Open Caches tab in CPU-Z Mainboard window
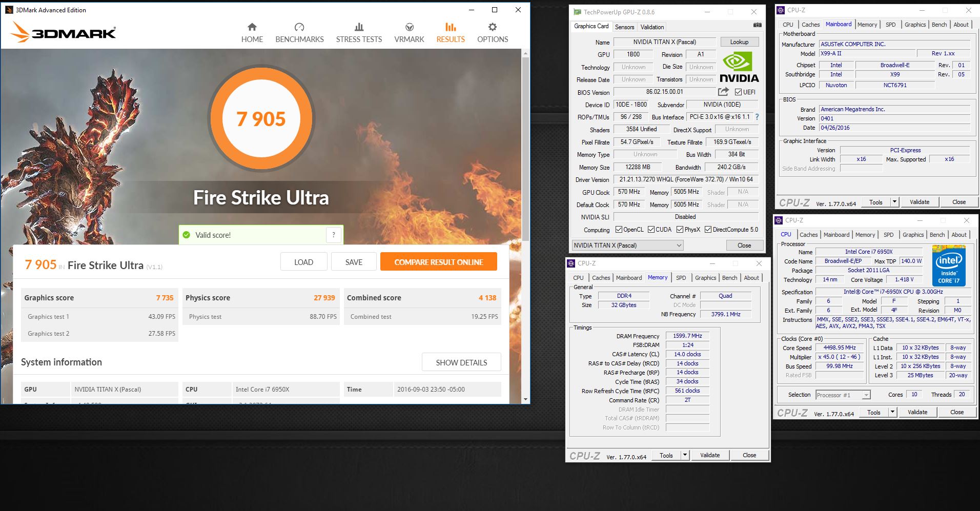Image resolution: width=980 pixels, height=511 pixels. pos(810,25)
